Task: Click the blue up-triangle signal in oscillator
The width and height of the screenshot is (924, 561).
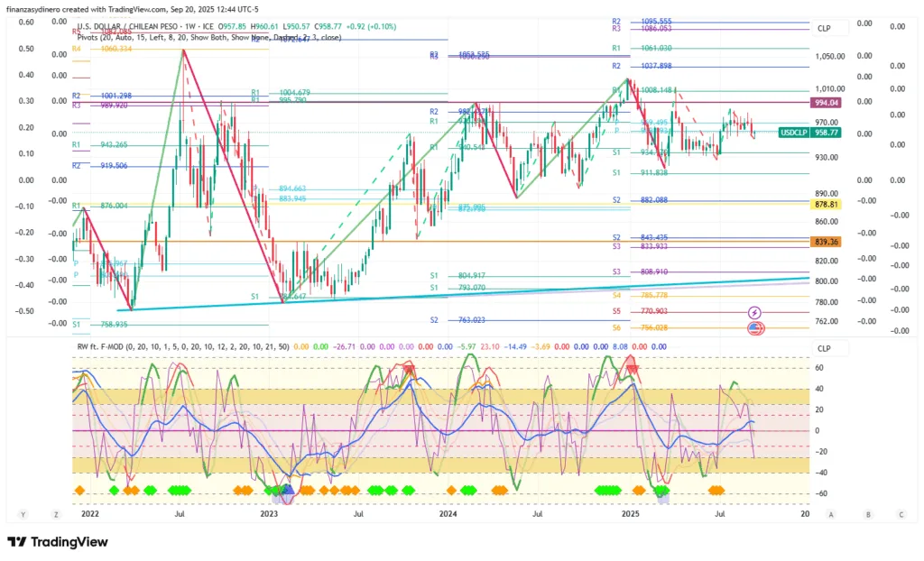Action: click(x=288, y=489)
